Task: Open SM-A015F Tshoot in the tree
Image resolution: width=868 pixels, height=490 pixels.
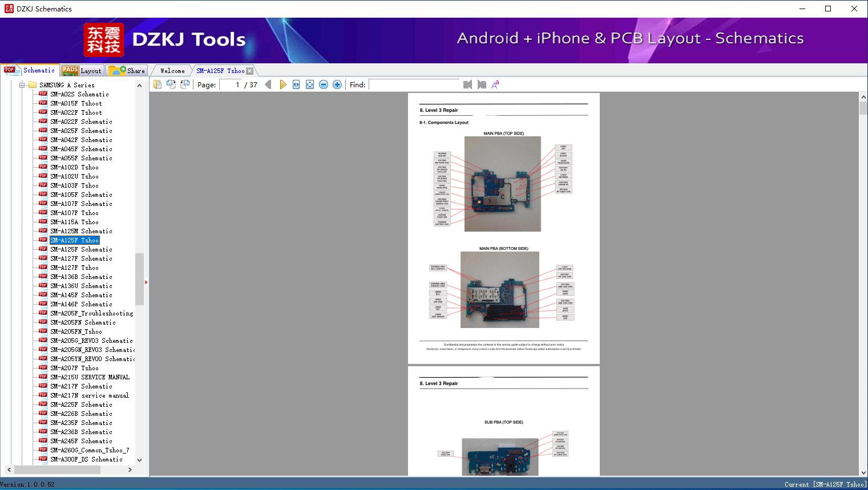Action: 76,103
